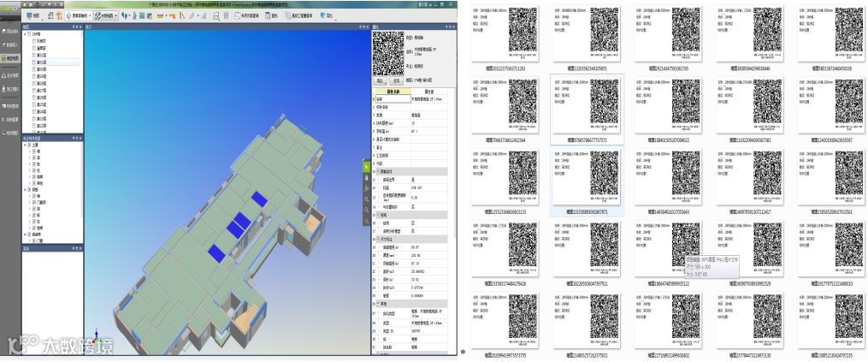The width and height of the screenshot is (868, 362).
Task: Click the 属性值 column header in property table
Action: [429, 92]
